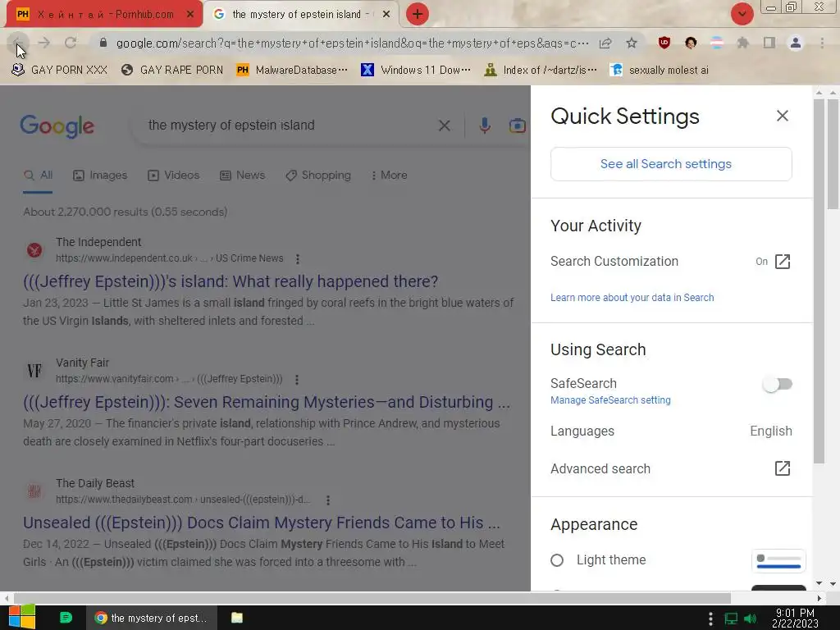This screenshot has width=840, height=630.
Task: Click the red tab search dropdown button
Action: [x=742, y=14]
